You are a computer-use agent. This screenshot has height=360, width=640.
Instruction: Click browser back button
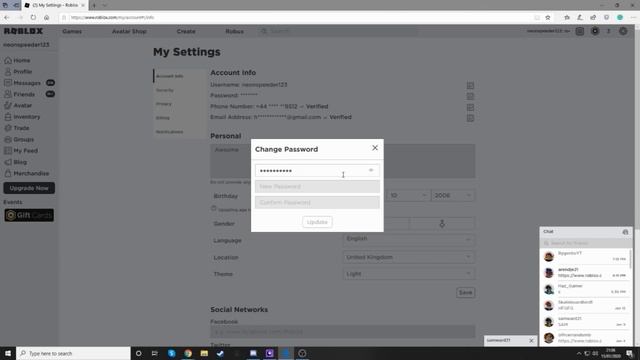tap(7, 18)
